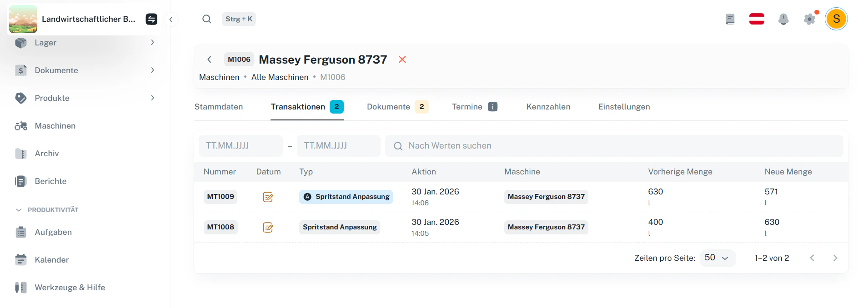Click the Alle Maschinen breadcrumb link
This screenshot has width=868, height=308.
[280, 77]
